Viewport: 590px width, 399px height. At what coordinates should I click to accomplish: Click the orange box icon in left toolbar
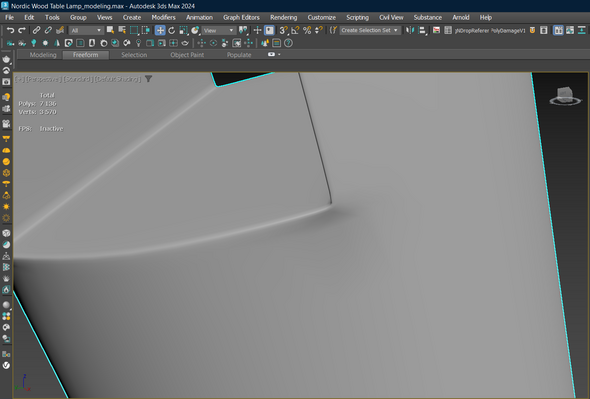(x=6, y=173)
